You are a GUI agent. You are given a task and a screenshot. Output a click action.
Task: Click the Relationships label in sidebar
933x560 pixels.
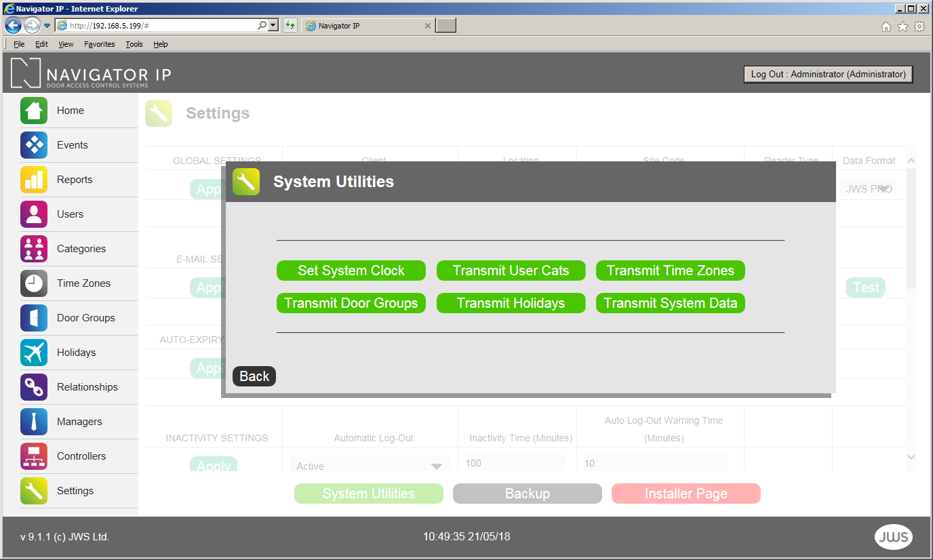click(87, 387)
